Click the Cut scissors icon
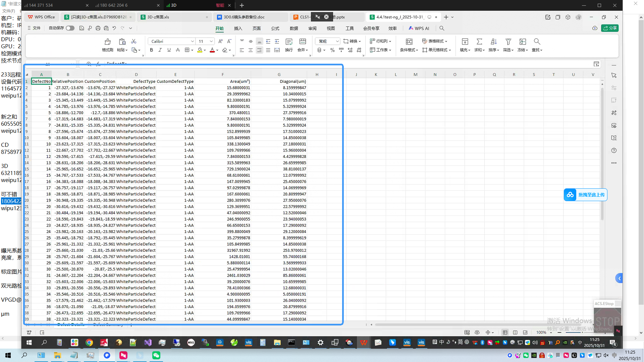This screenshot has height=362, width=644. pos(133,41)
